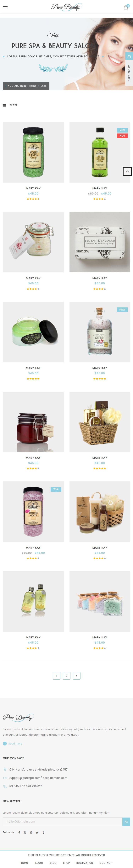Submit the newsletter envelope button
Screen dimensions: 133x868
click(126, 822)
